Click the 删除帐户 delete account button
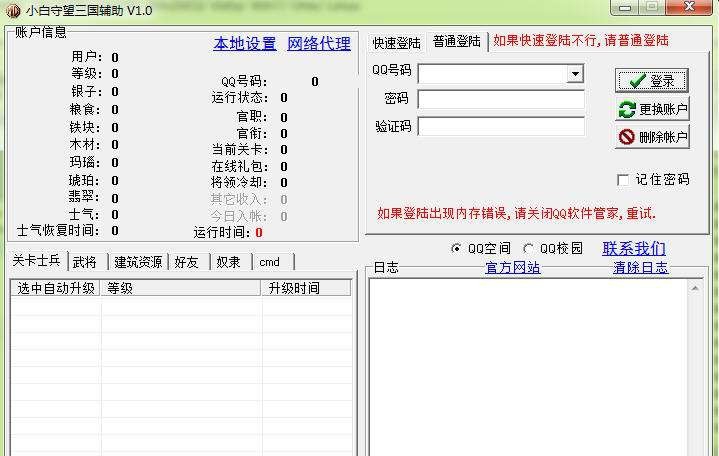The width and height of the screenshot is (719, 456). point(652,137)
